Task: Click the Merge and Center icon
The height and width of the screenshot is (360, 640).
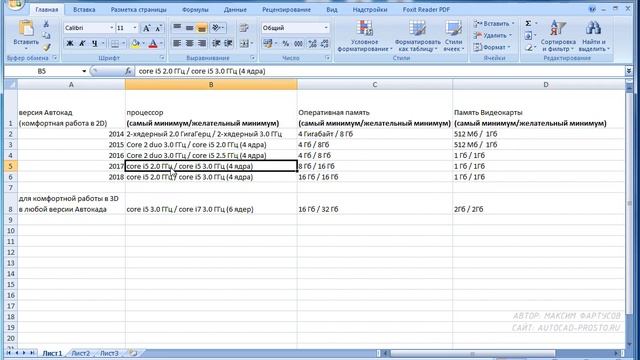Action: coord(244,43)
